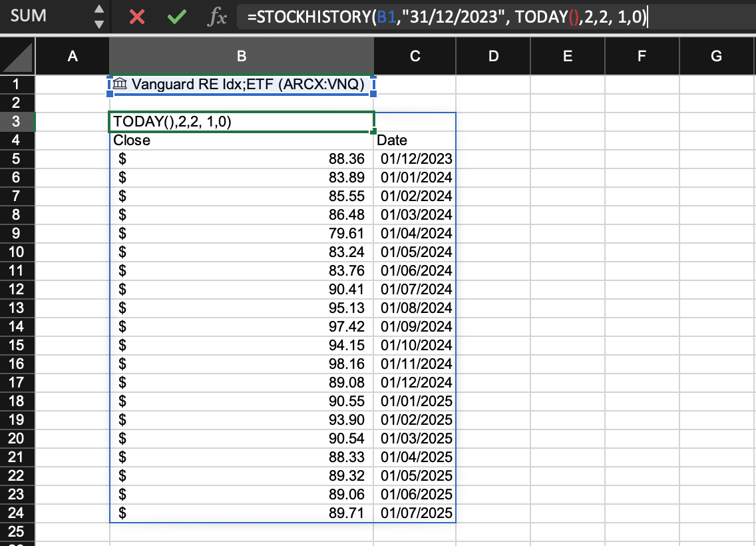Select the Close header cell
This screenshot has width=756, height=546.
click(241, 140)
